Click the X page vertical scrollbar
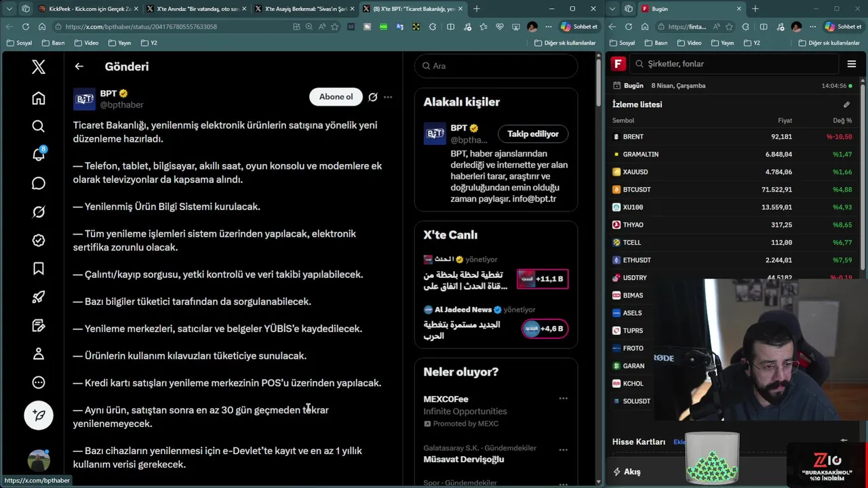The width and height of the screenshot is (868, 488). (598, 81)
